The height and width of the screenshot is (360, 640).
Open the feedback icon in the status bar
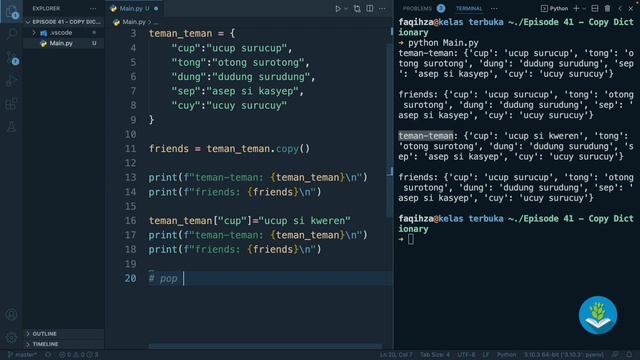click(615, 355)
